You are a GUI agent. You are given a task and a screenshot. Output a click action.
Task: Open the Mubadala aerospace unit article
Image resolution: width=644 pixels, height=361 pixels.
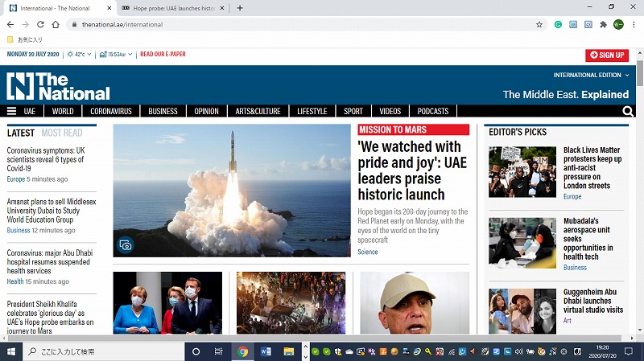tap(588, 239)
